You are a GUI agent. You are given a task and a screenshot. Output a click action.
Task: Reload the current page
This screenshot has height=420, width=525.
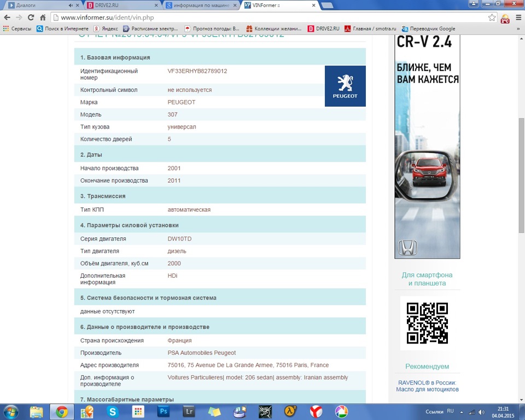click(31, 17)
